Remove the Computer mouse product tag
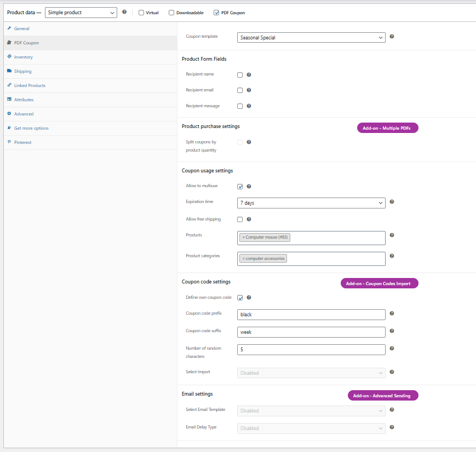The width and height of the screenshot is (476, 452). point(243,237)
